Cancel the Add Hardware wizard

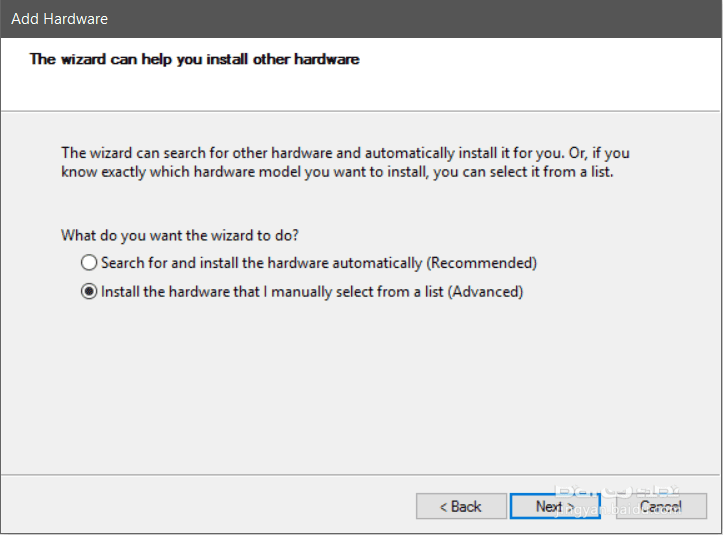661,507
